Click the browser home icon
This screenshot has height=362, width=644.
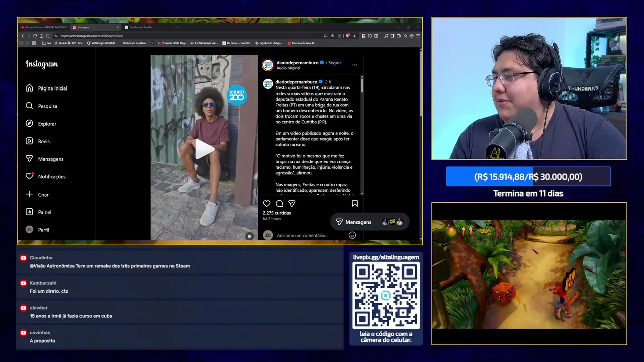(x=41, y=36)
